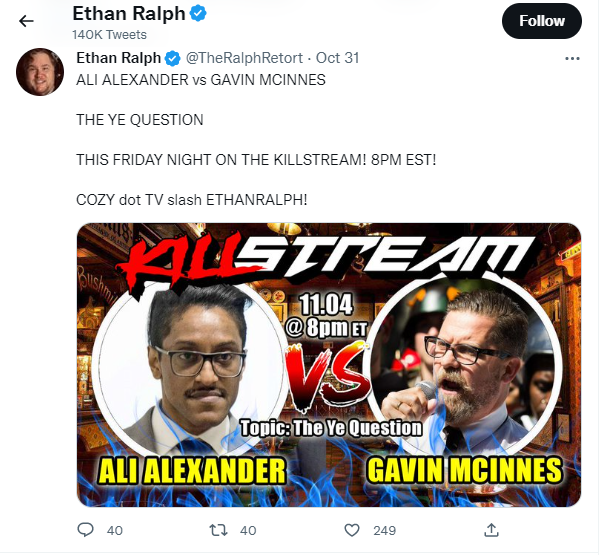Open the share tweet upload icon

click(x=491, y=530)
